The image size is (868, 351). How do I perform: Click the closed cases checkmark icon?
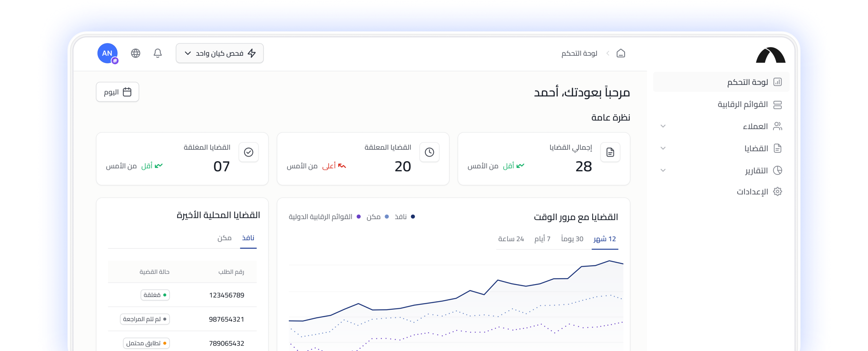click(248, 152)
